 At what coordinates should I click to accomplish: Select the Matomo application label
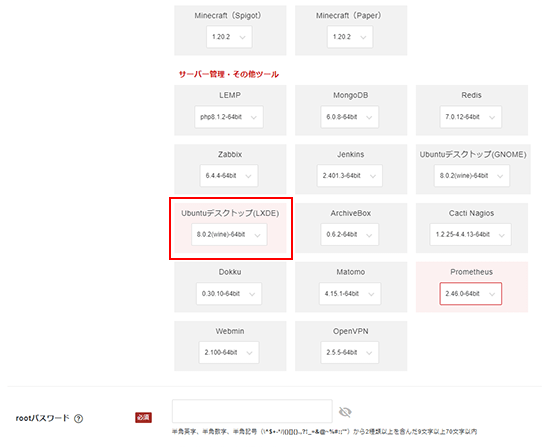pyautogui.click(x=351, y=272)
